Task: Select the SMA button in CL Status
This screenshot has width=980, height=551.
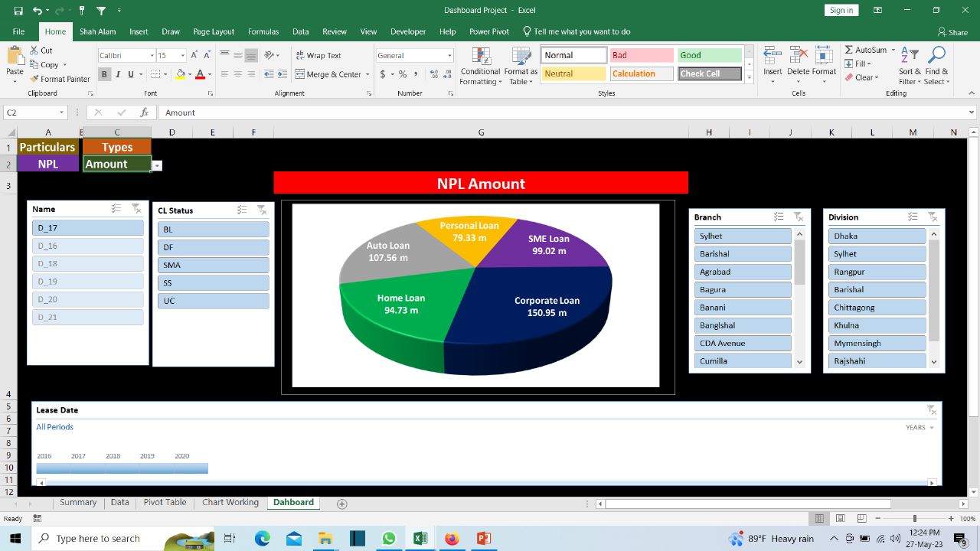Action: pyautogui.click(x=213, y=265)
